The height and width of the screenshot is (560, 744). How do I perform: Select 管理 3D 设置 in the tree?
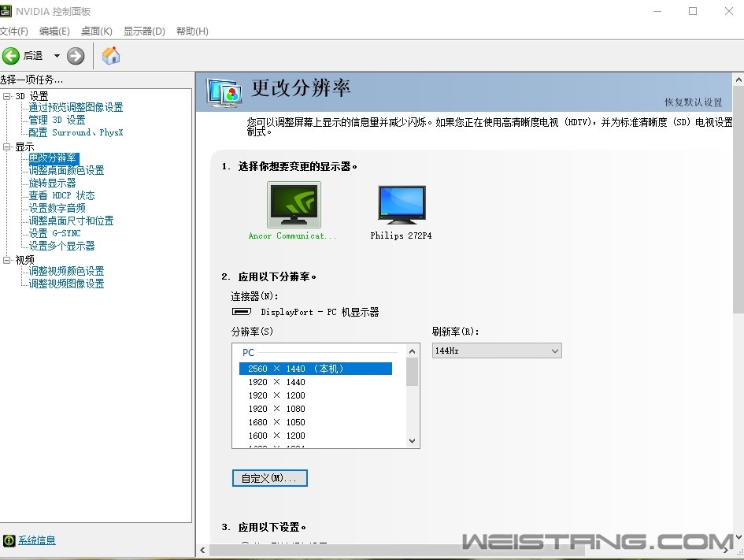(57, 120)
